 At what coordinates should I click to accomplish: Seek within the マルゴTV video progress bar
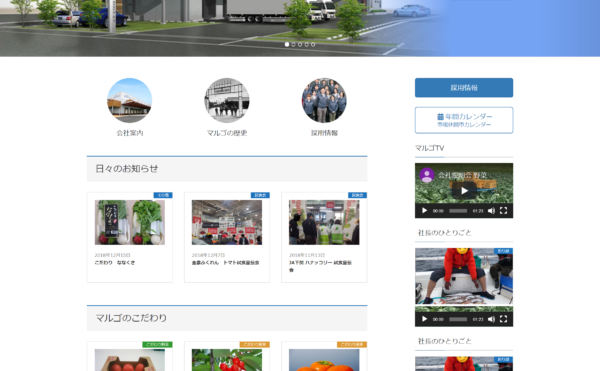pos(458,211)
